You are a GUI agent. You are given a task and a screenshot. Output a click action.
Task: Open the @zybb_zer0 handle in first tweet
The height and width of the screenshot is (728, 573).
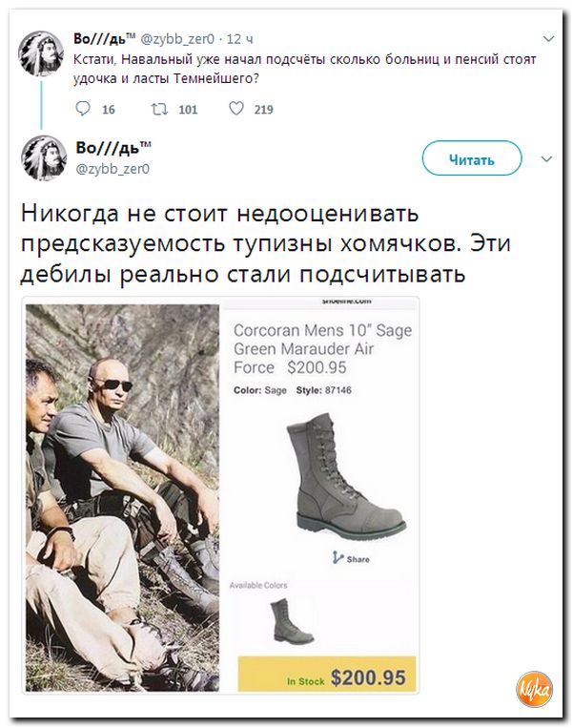[177, 39]
